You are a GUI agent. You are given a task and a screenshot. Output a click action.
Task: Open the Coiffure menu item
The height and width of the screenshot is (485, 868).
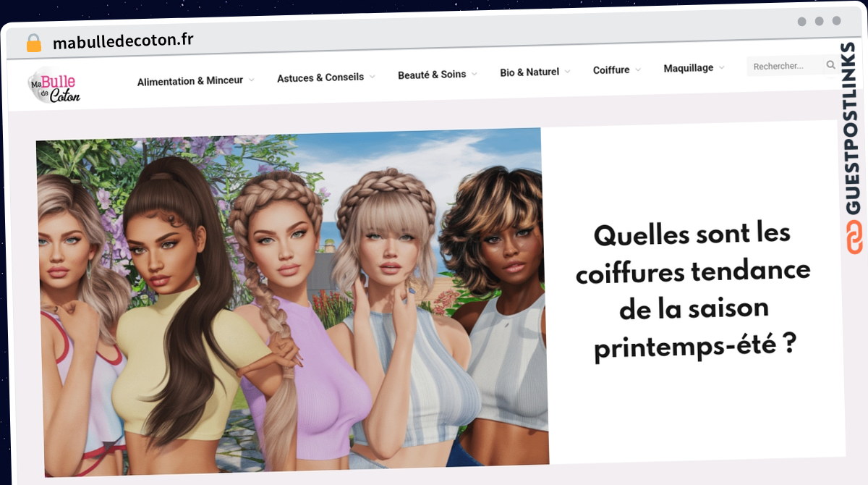coord(611,70)
